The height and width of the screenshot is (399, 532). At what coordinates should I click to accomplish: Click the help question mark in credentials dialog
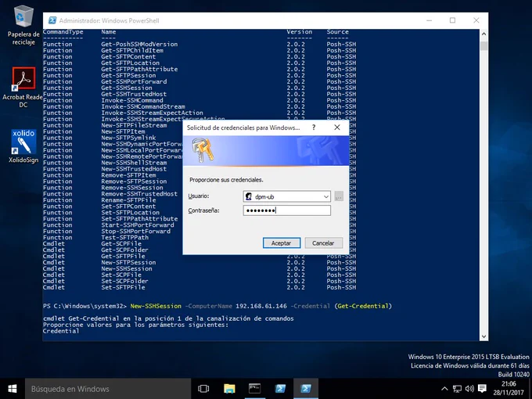(x=314, y=128)
